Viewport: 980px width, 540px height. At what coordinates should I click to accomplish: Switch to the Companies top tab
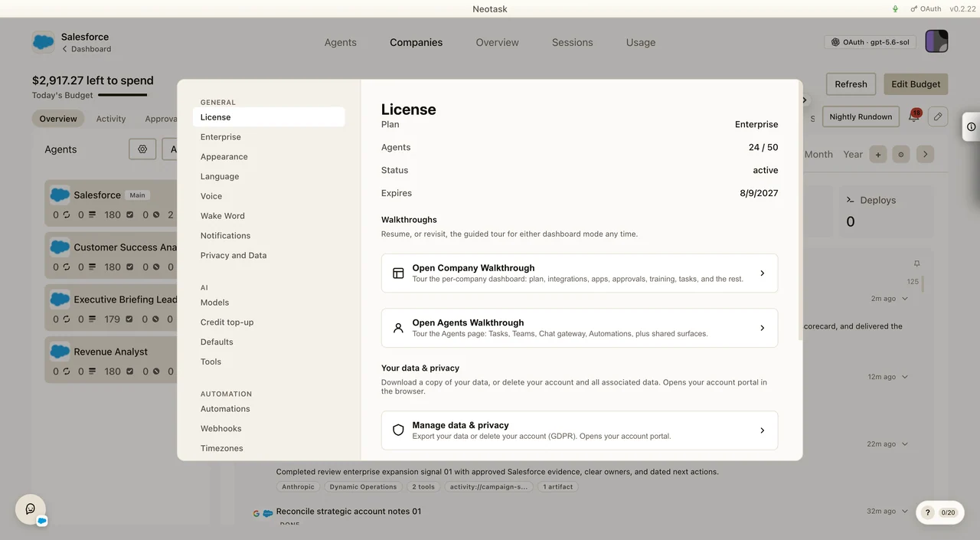click(x=416, y=43)
